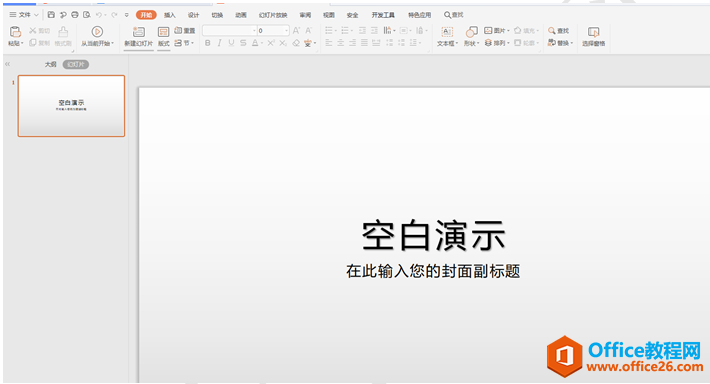710x384 pixels.
Task: Toggle Align Right paragraph alignment
Action: (352, 43)
